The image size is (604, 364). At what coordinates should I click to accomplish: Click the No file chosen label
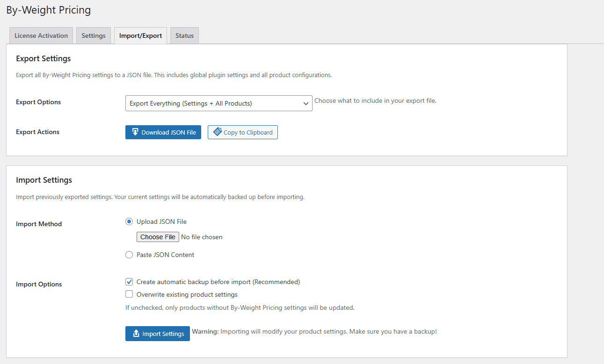click(202, 237)
